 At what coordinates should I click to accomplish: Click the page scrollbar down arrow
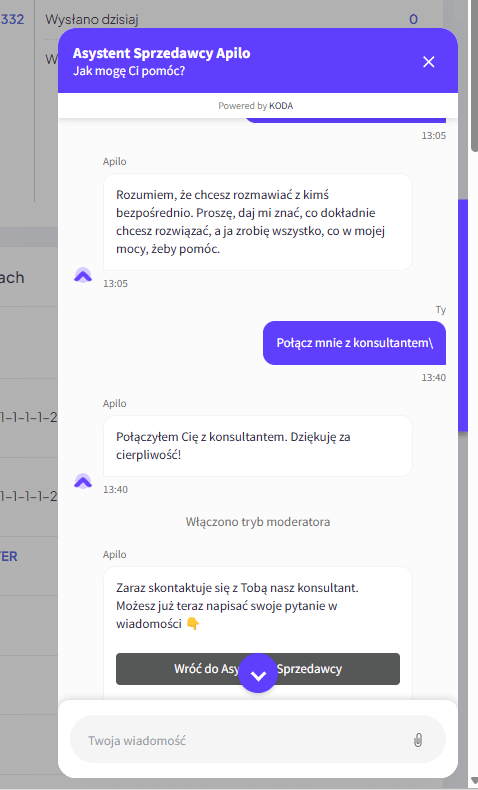pos(473,781)
